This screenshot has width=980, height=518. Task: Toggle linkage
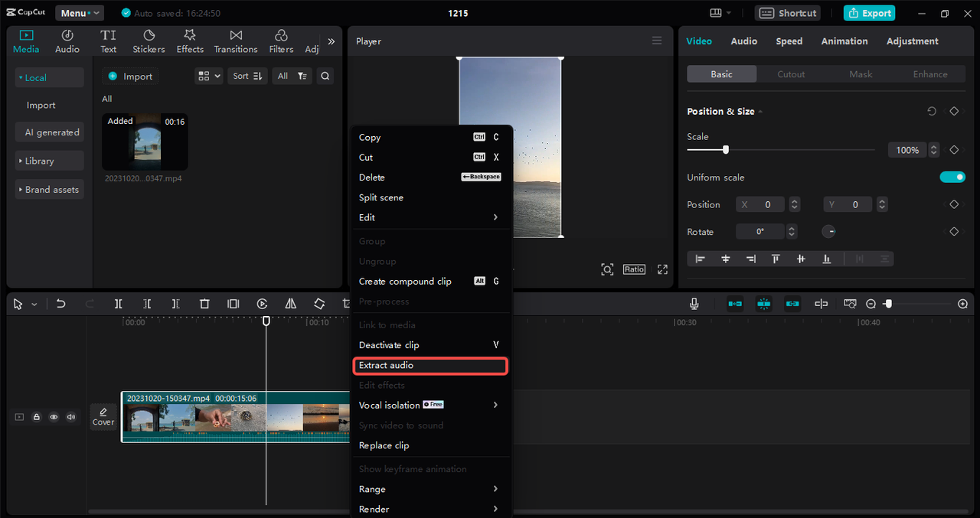coord(792,304)
